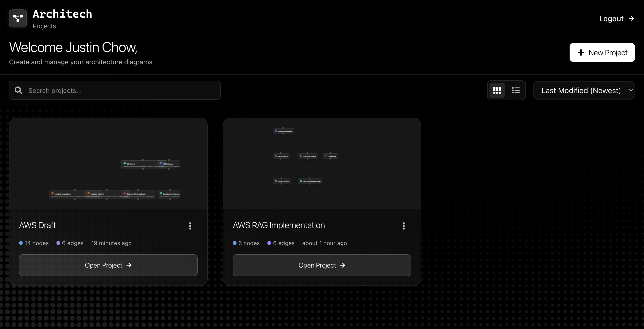644x329 pixels.
Task: Open the Last Modified sort dropdown
Action: pyautogui.click(x=581, y=90)
